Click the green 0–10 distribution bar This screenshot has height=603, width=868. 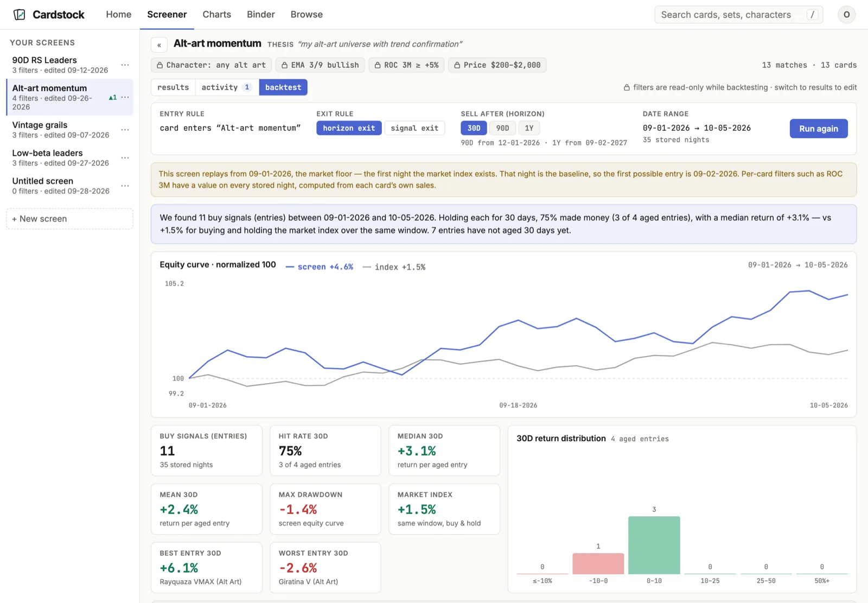(654, 545)
